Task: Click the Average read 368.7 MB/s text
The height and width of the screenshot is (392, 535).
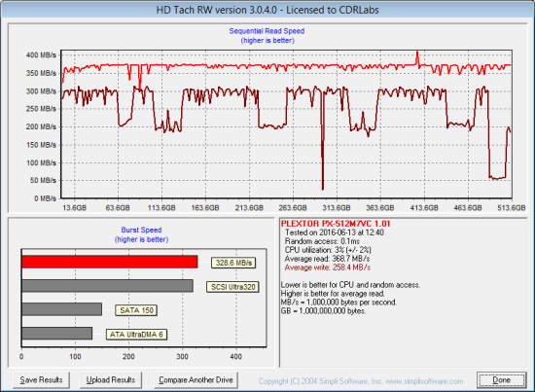Action: click(x=327, y=259)
